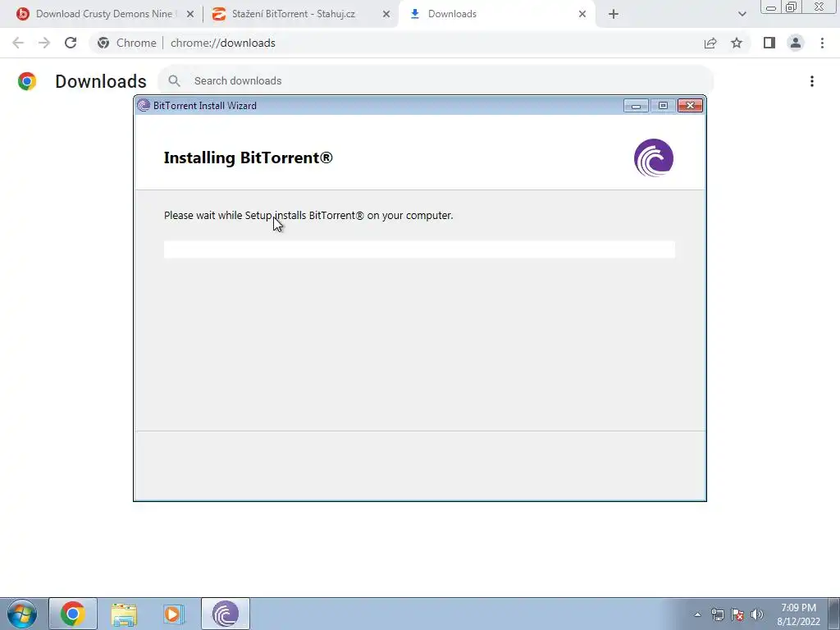This screenshot has width=840, height=630.
Task: Click the Installing BitTorrent heading
Action: pyautogui.click(x=248, y=157)
